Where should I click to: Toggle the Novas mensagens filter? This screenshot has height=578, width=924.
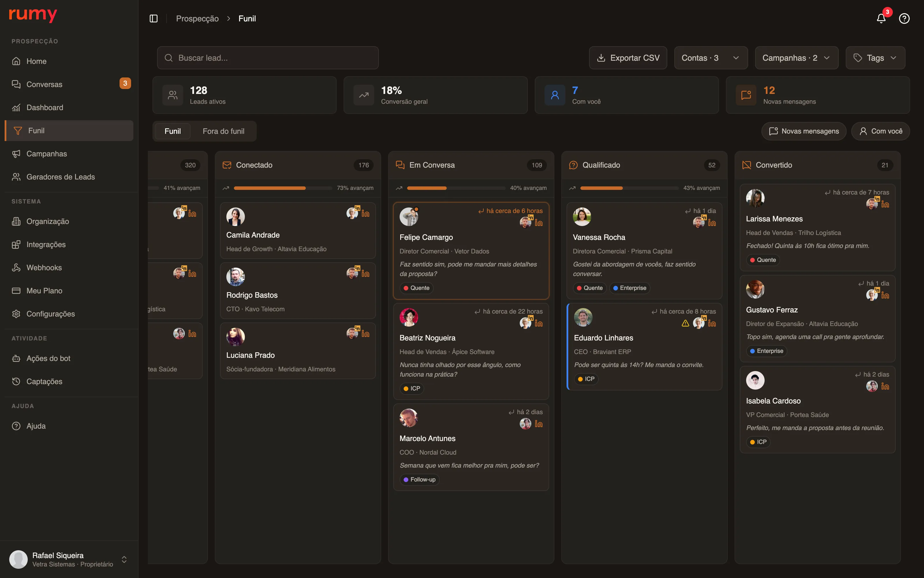pos(804,131)
